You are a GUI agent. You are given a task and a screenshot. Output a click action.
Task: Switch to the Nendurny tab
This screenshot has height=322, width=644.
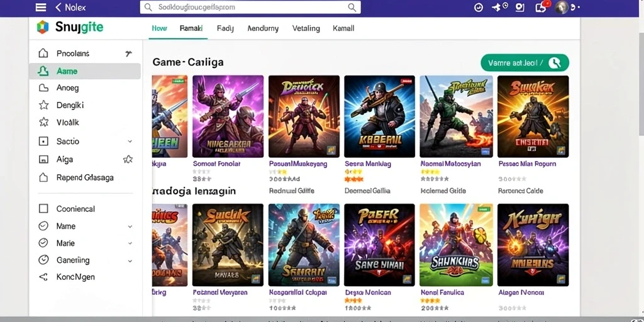tap(263, 28)
